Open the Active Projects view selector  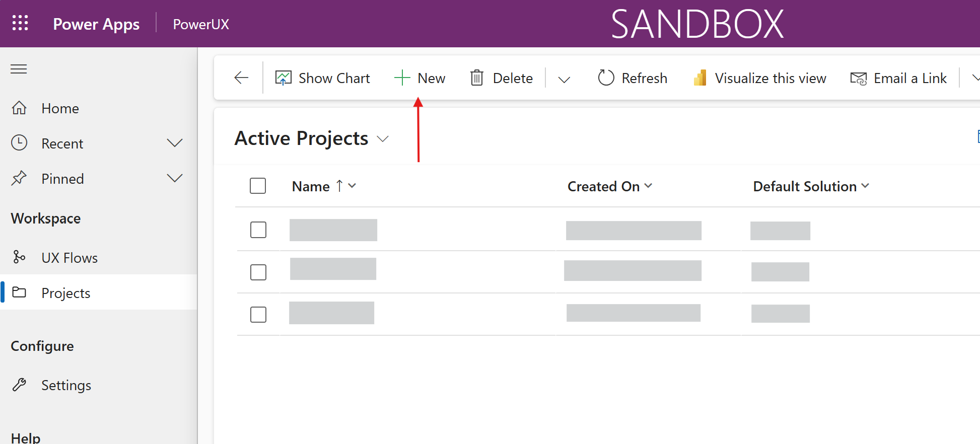click(x=383, y=139)
